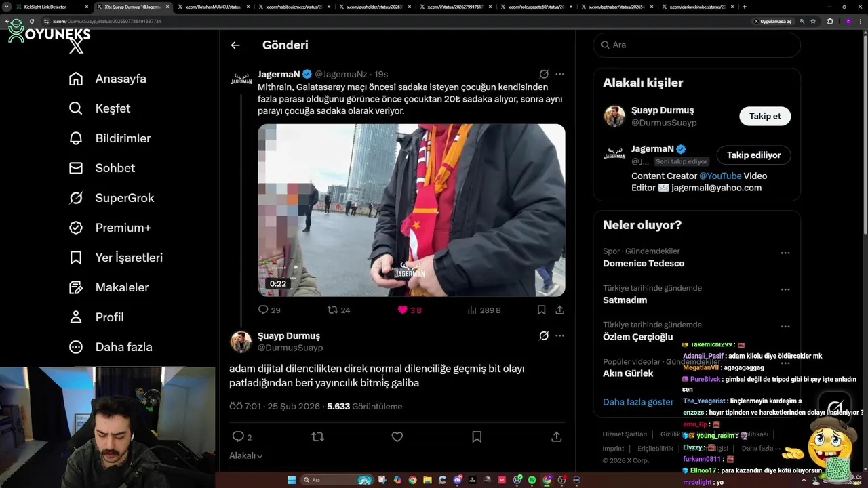Click JagermaN's name on the quoted post
868x488 pixels.
279,74
